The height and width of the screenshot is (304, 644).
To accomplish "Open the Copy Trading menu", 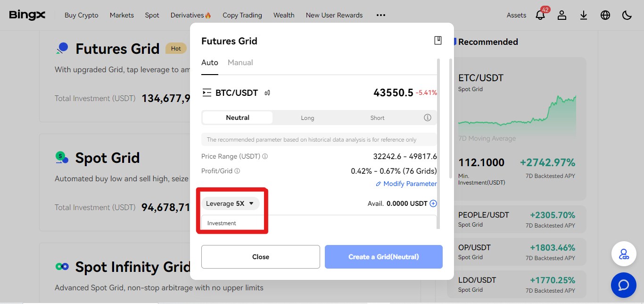I will 242,15.
